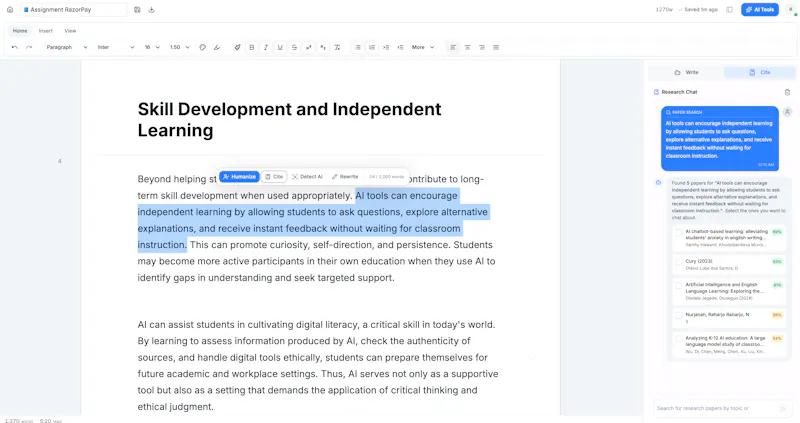Apply subscript formatting
This screenshot has height=423, width=800.
pyautogui.click(x=323, y=47)
